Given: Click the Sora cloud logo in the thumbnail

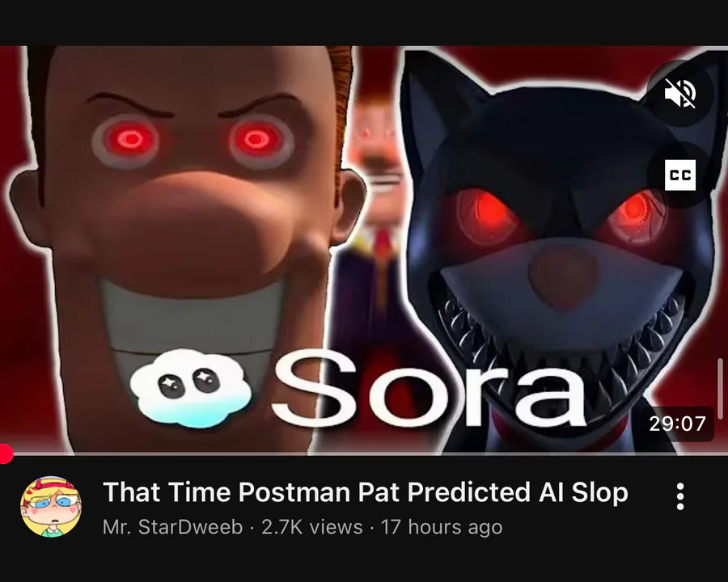Looking at the screenshot, I should (x=190, y=388).
